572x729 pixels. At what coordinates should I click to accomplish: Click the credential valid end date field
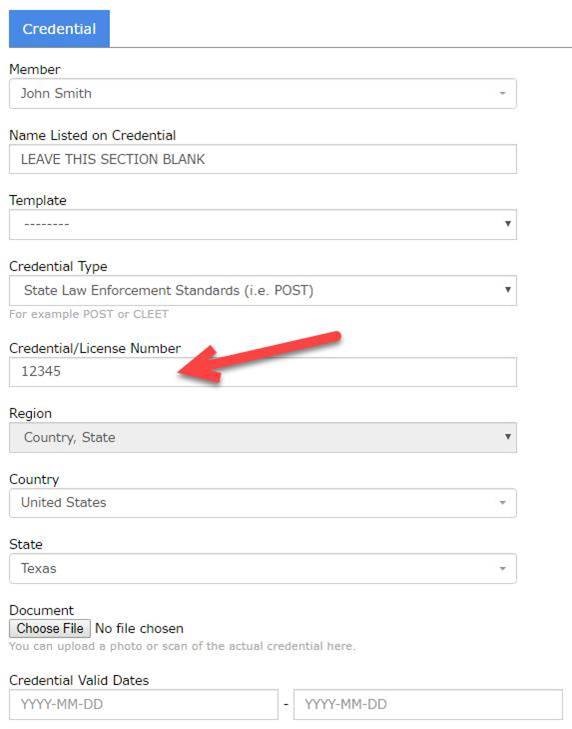428,704
